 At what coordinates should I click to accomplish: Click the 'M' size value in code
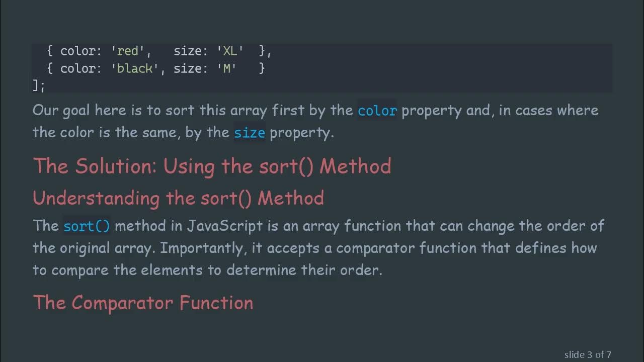pos(227,68)
